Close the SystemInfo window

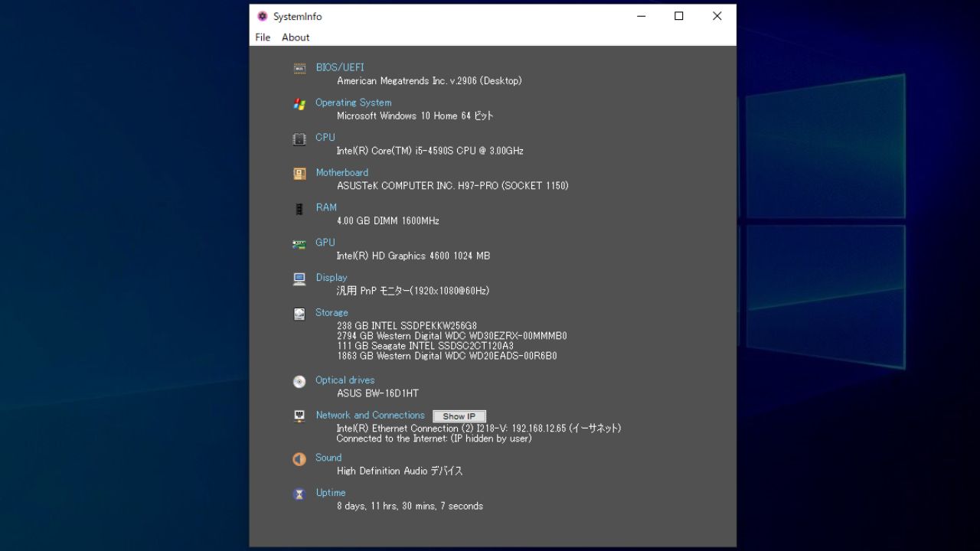tap(717, 16)
